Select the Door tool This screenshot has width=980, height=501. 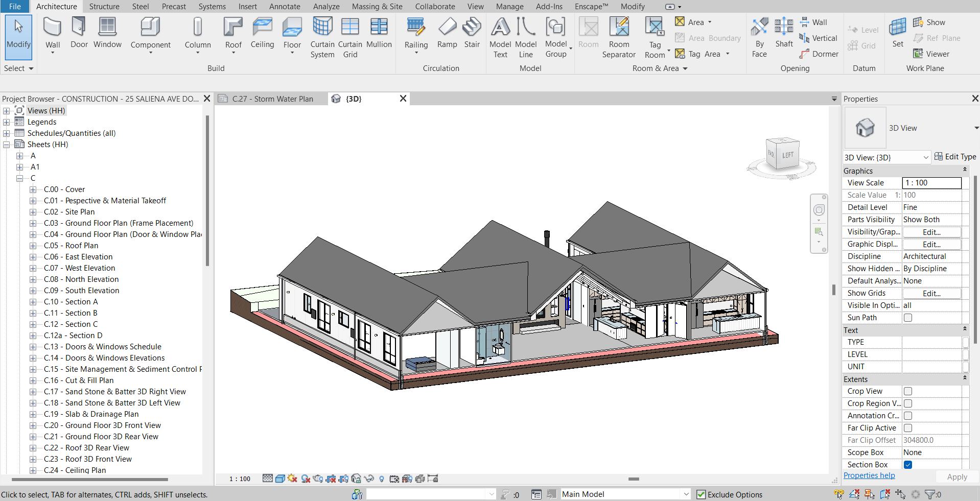[x=79, y=33]
